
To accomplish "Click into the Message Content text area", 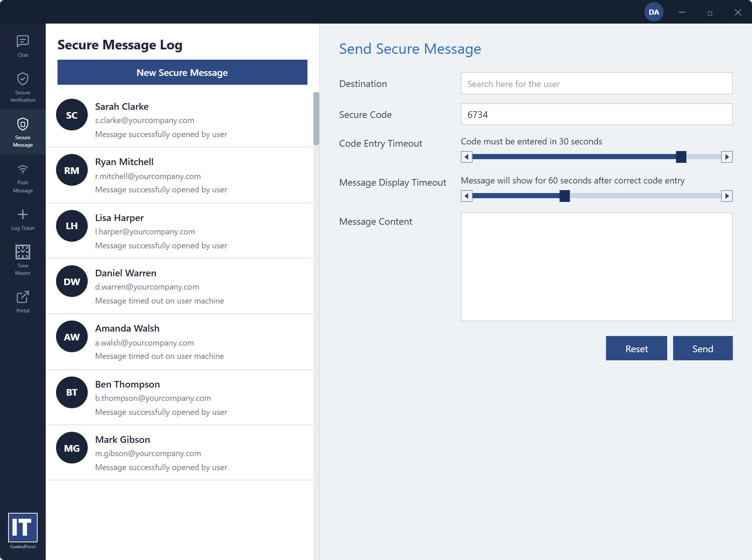I will tap(596, 267).
